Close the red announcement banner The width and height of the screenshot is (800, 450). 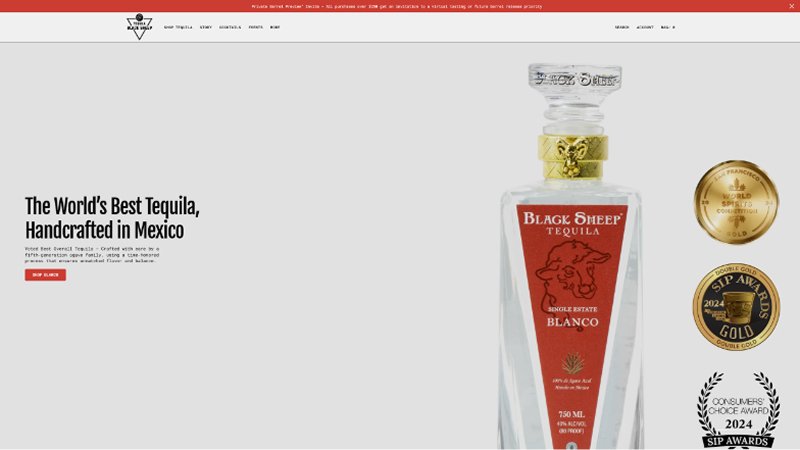791,6
